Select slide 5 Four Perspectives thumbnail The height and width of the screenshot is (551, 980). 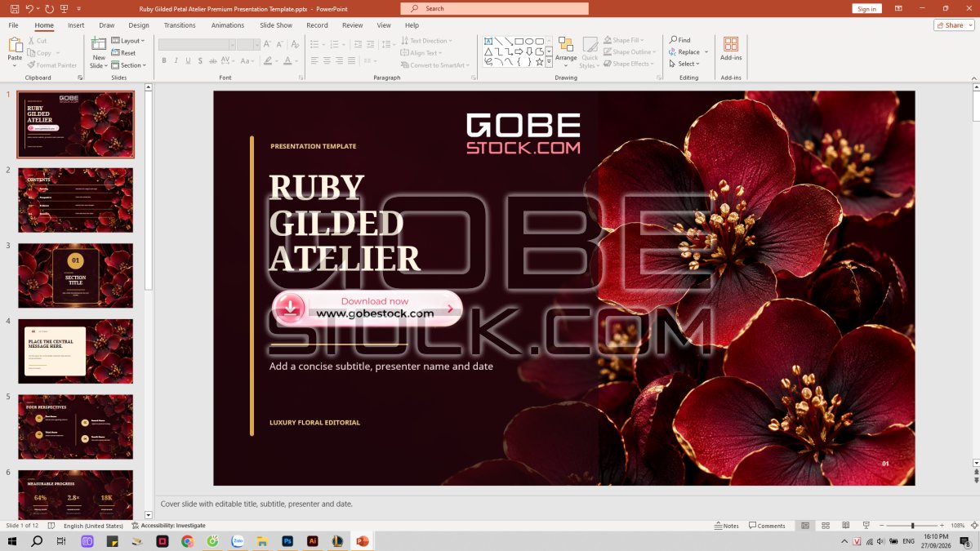[x=75, y=427]
